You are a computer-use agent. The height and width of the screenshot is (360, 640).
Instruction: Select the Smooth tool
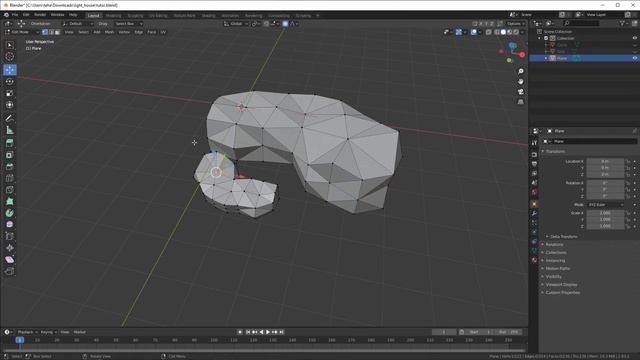(10, 224)
